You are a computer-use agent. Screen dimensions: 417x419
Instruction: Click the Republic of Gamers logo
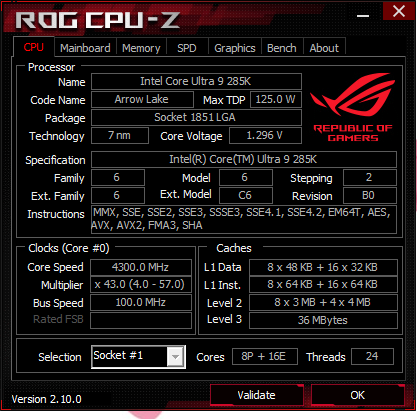pyautogui.click(x=353, y=107)
